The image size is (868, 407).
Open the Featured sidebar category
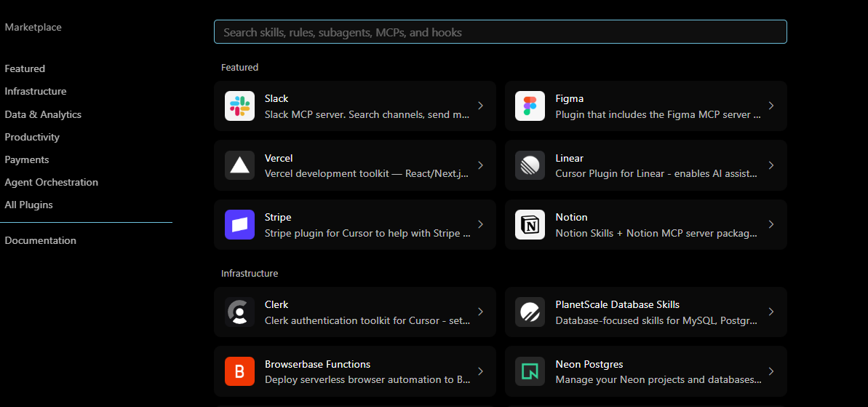tap(25, 68)
